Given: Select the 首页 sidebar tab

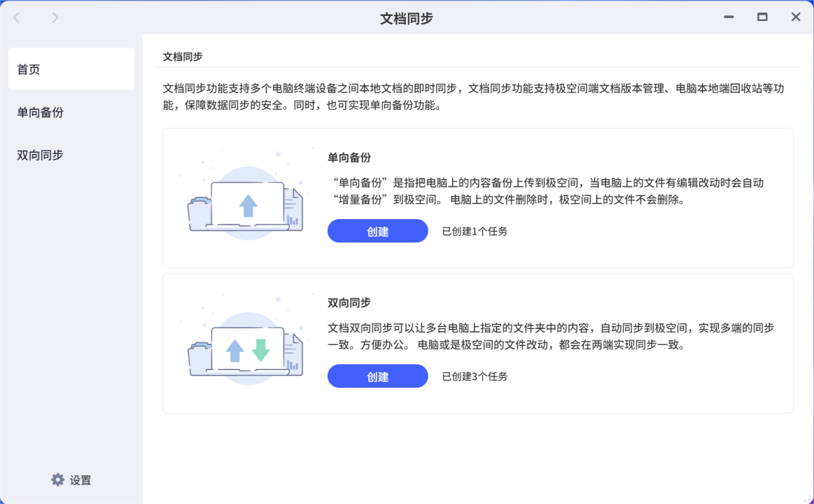Looking at the screenshot, I should 71,69.
